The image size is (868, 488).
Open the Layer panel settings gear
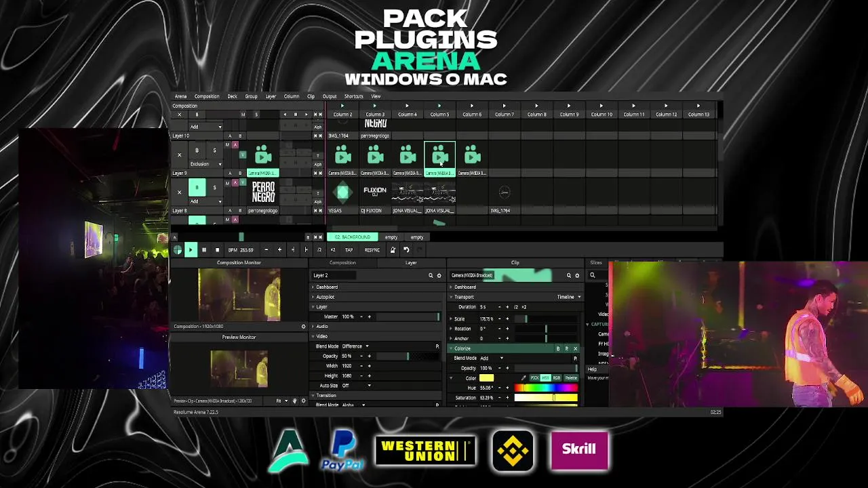pyautogui.click(x=439, y=276)
